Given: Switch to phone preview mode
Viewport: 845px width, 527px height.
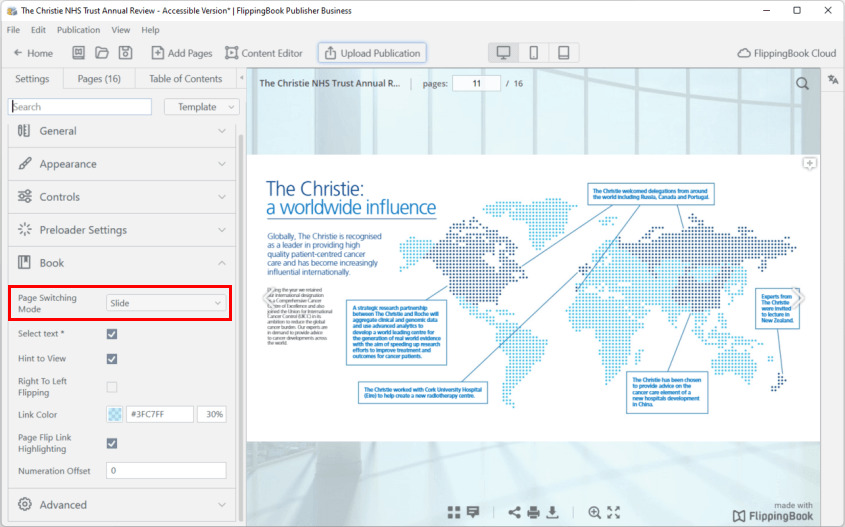Looking at the screenshot, I should click(534, 53).
